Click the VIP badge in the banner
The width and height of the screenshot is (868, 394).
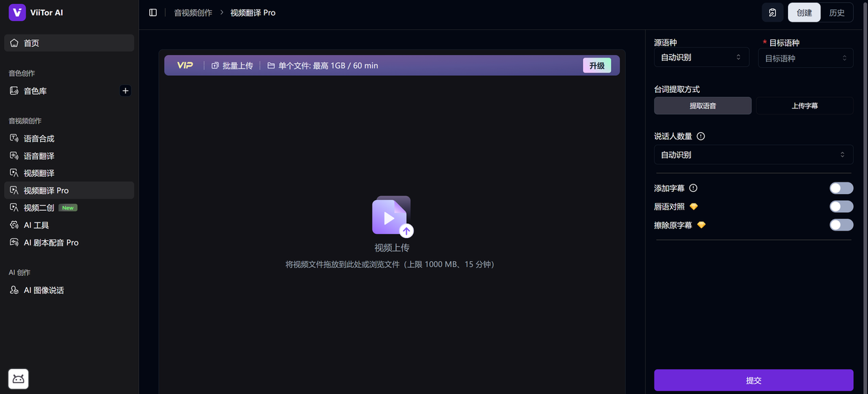[x=185, y=66]
